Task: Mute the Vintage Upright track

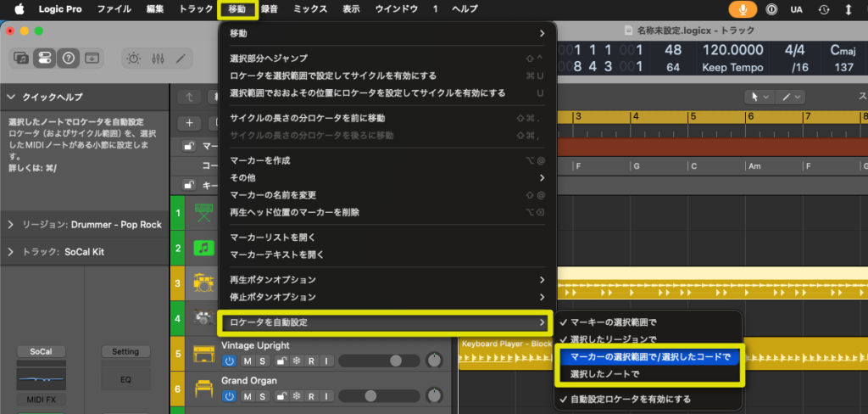Action: point(248,362)
